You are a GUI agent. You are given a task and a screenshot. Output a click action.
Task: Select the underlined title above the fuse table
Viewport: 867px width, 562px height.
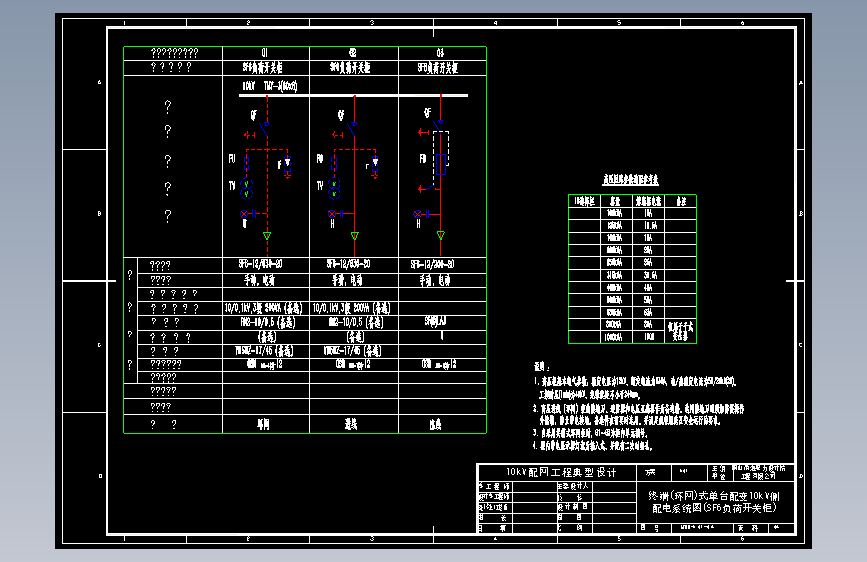pos(630,180)
